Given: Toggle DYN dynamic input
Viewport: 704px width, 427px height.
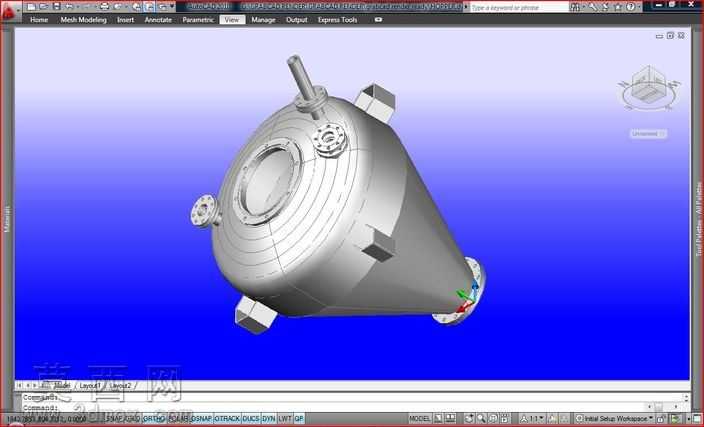Looking at the screenshot, I should [268, 418].
